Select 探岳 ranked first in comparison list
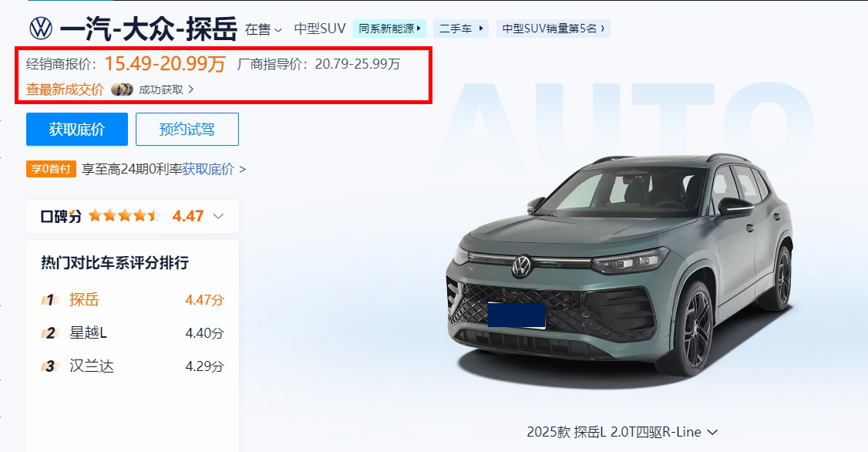 click(84, 300)
